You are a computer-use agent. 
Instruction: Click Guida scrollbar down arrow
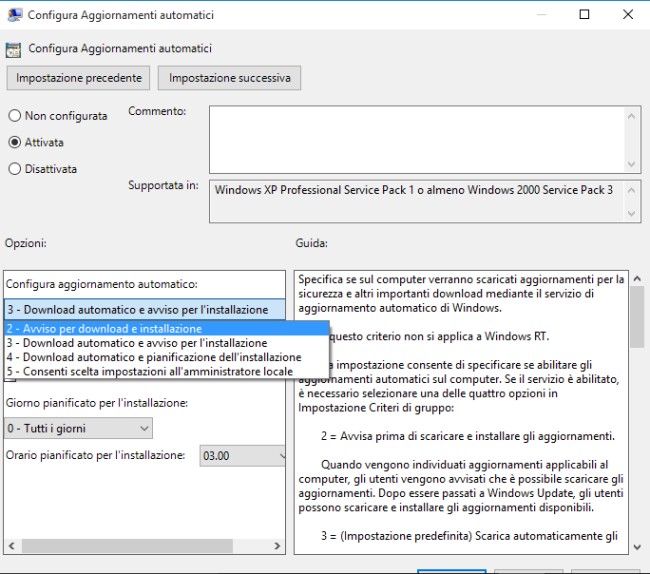click(x=637, y=547)
